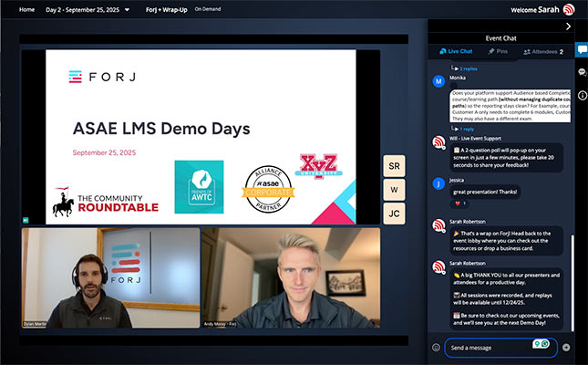Viewport: 588px width, 365px height.
Task: Click Dylan's webcam video tile
Action: coord(110,278)
